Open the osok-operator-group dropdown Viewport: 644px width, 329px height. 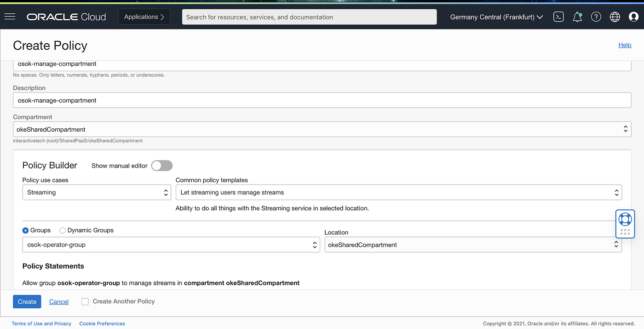(x=171, y=245)
